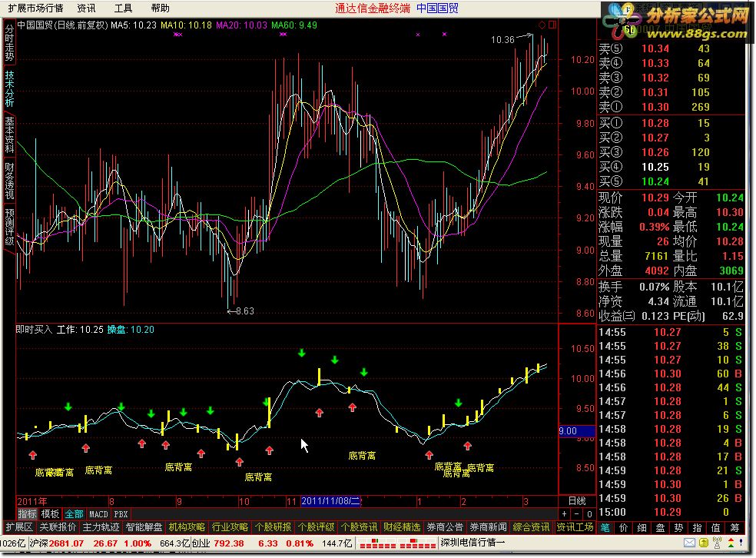Open the 关联报价 bottom tab
Viewport: 756px width, 558px height.
click(58, 527)
